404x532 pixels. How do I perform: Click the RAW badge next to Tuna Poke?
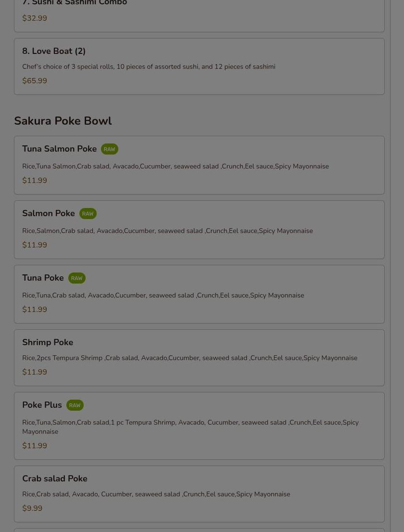(x=76, y=278)
